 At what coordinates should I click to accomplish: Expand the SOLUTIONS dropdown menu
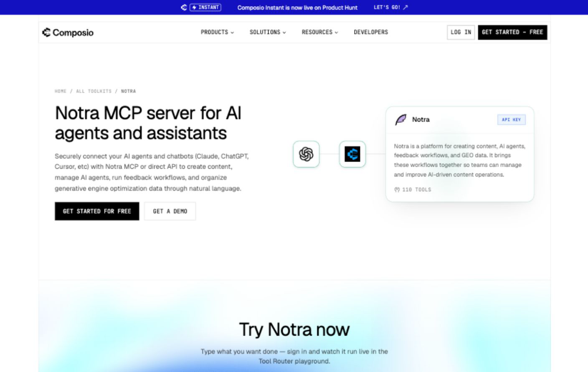268,32
